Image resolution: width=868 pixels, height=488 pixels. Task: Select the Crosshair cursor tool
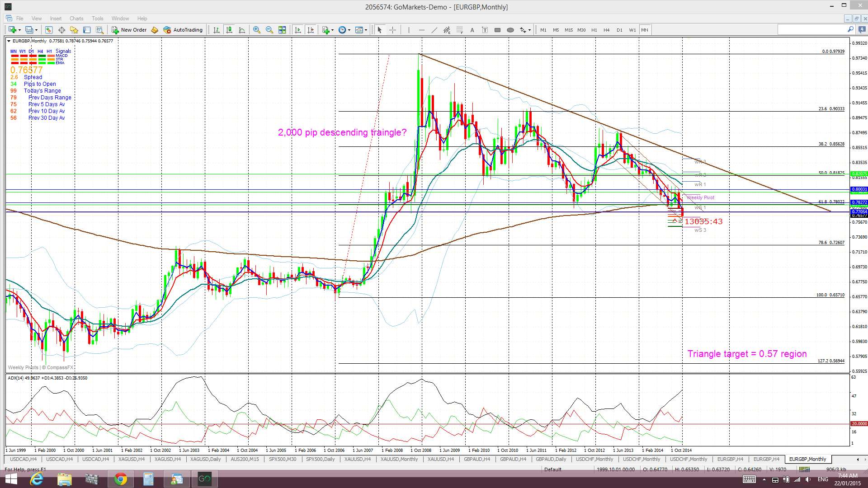[x=392, y=30]
